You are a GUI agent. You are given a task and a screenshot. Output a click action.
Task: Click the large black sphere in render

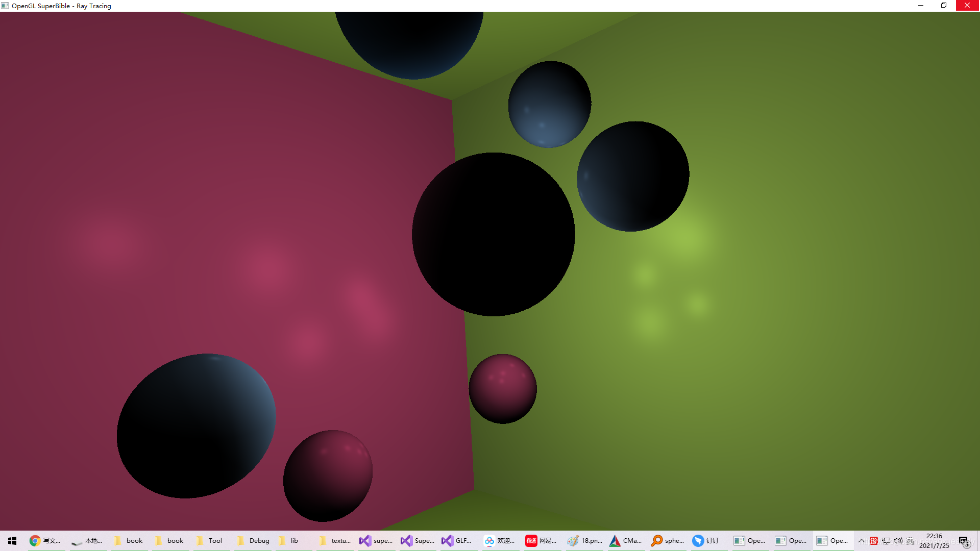[493, 235]
